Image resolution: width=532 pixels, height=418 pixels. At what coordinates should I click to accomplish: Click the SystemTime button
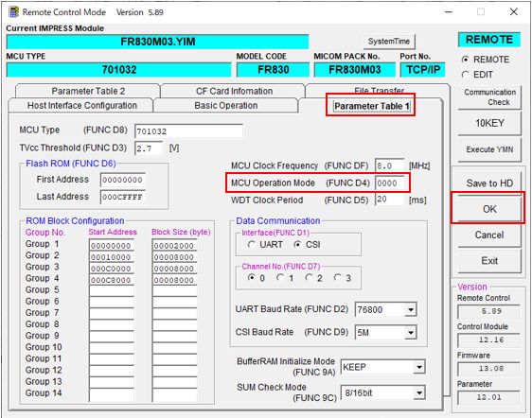tap(389, 42)
